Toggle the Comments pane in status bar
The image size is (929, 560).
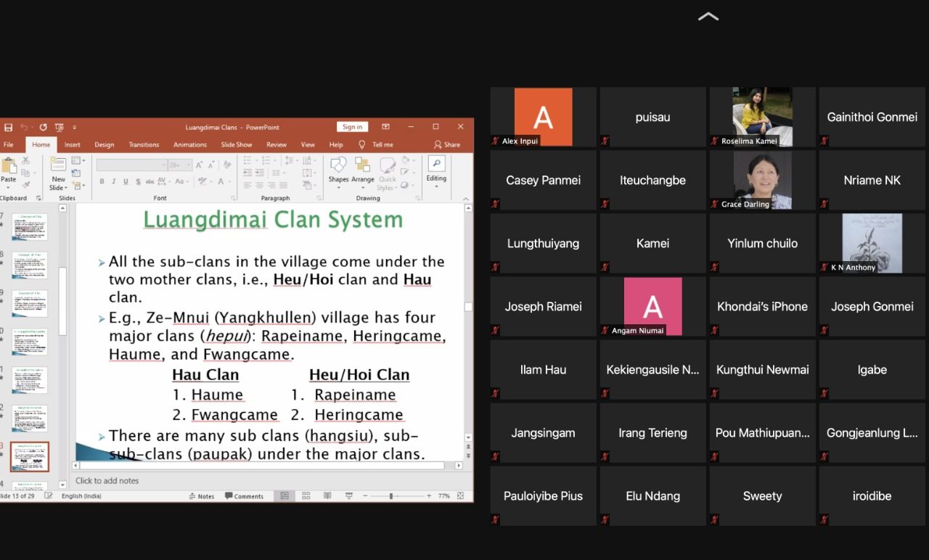click(x=244, y=496)
